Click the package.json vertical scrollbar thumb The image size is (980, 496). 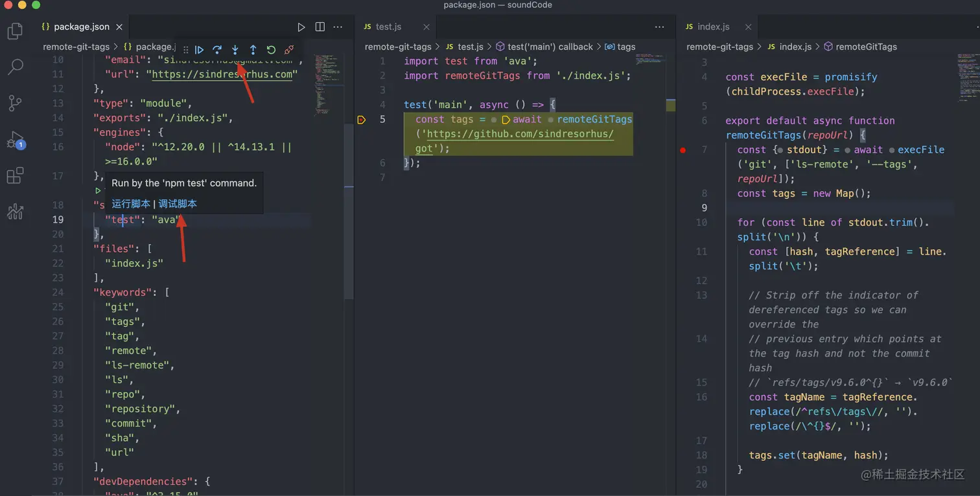349,210
